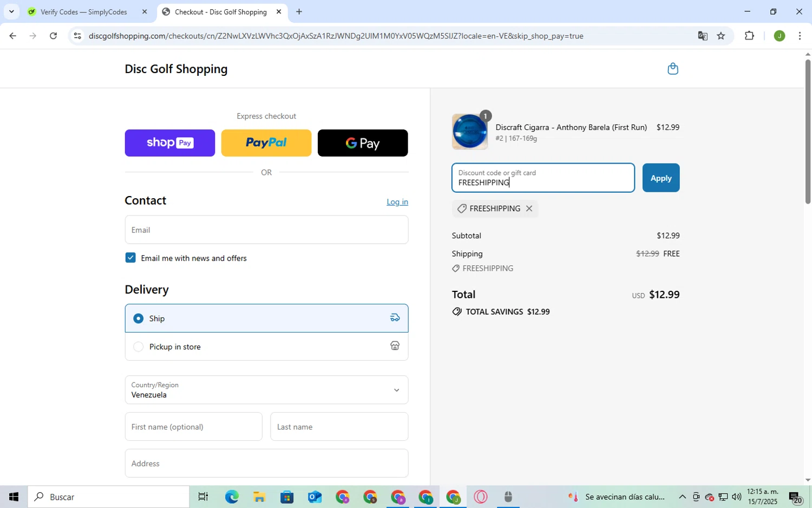This screenshot has width=812, height=508.
Task: Click the store pickup icon
Action: [x=395, y=346]
